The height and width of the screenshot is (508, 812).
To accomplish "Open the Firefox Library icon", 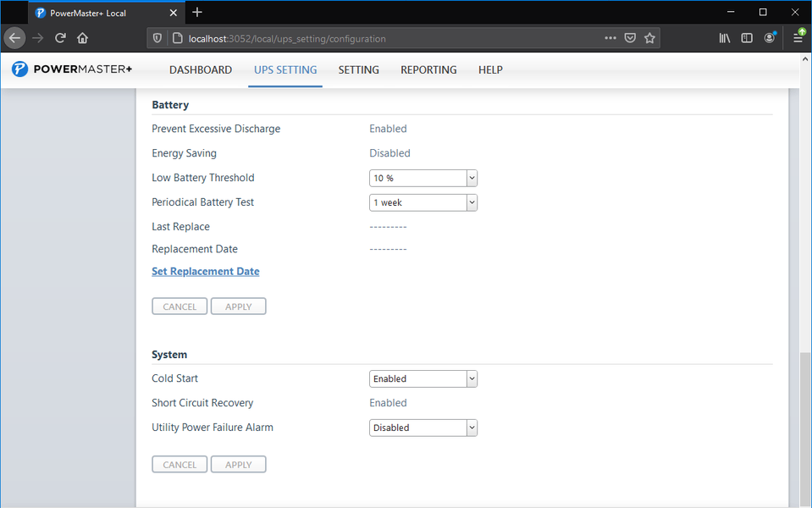I will 725,38.
